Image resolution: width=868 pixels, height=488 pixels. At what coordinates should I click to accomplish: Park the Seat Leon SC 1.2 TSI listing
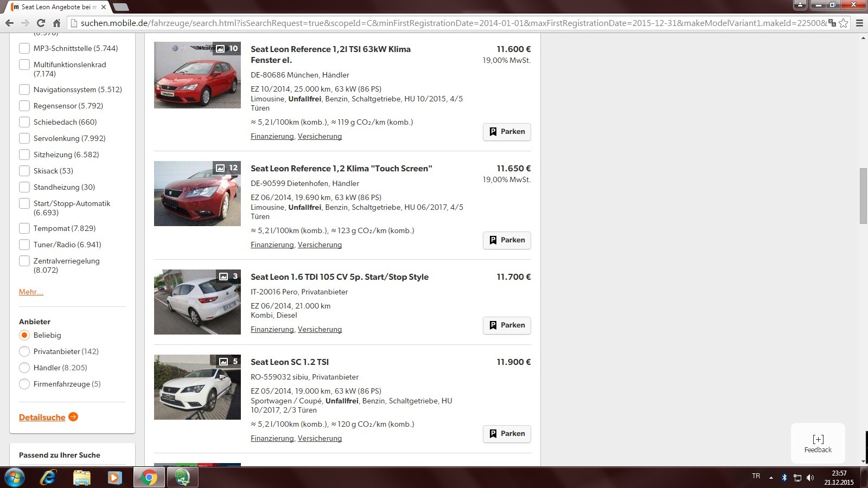507,434
